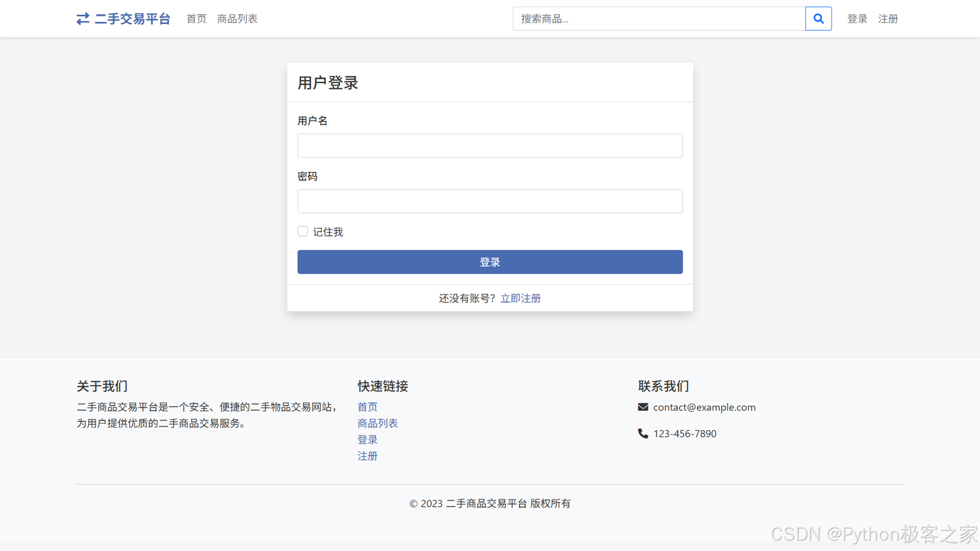Click 登录 in the top-right navbar
Screen dimensions: 980x551
point(857,19)
